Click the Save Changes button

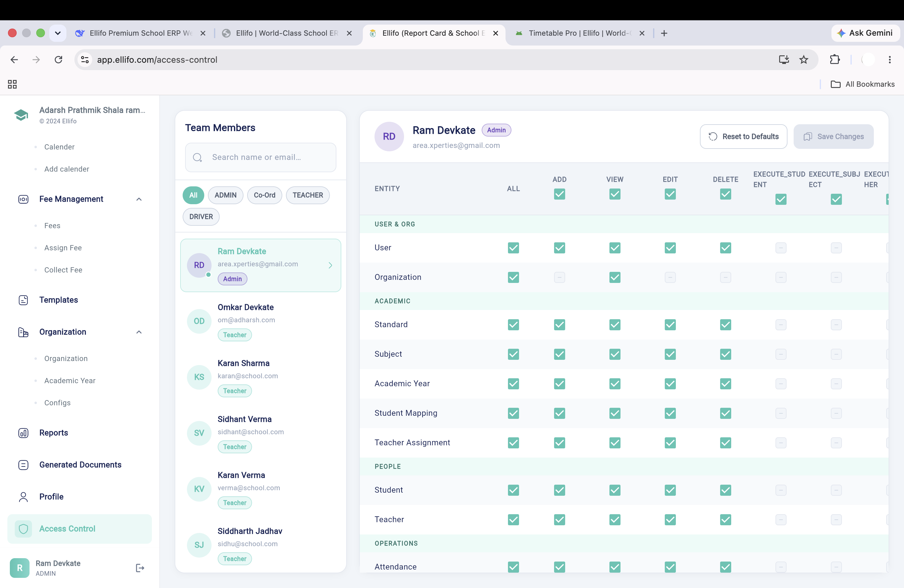(833, 136)
